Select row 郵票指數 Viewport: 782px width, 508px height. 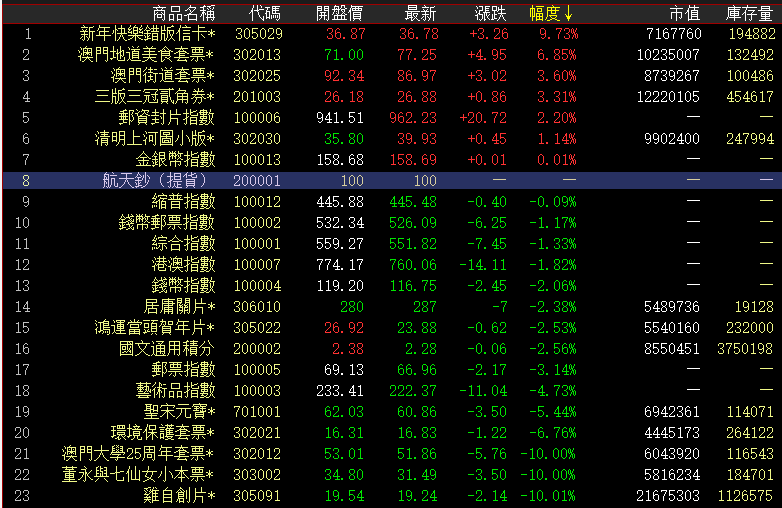click(x=392, y=370)
